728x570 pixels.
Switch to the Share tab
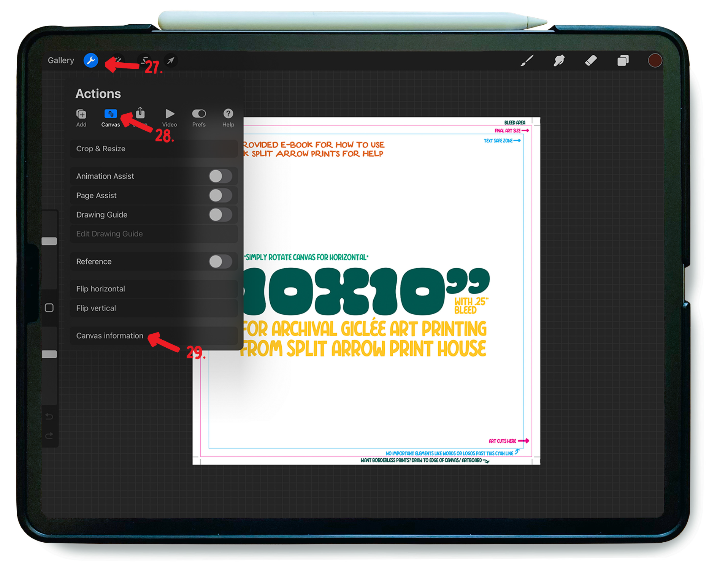click(x=140, y=117)
